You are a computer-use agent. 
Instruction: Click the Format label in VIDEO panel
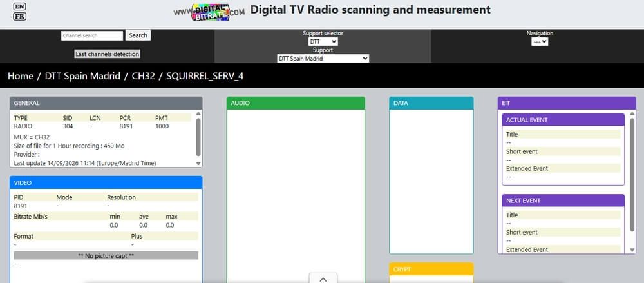click(23, 236)
